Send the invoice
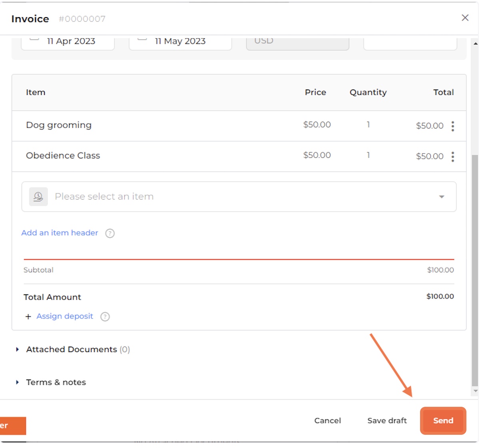 pos(443,420)
